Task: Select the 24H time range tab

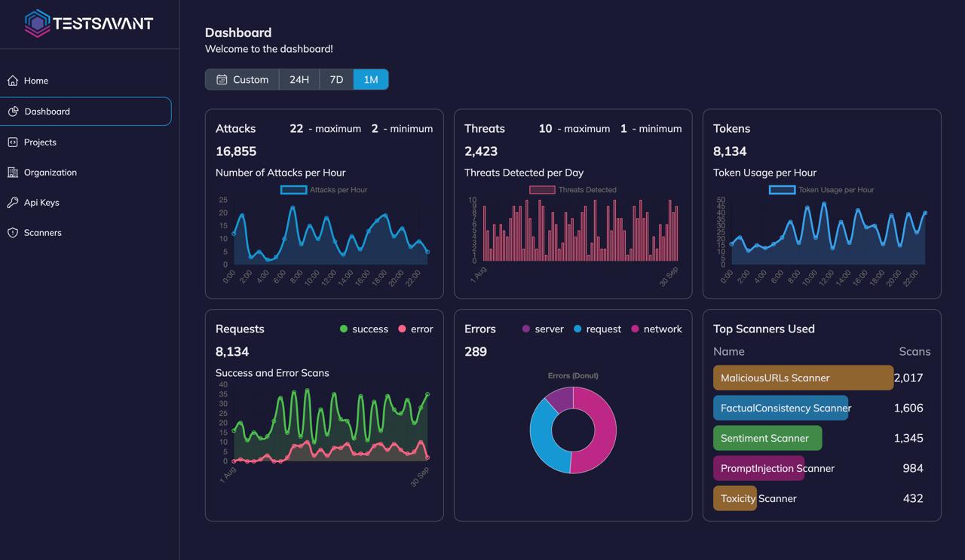Action: [x=299, y=80]
